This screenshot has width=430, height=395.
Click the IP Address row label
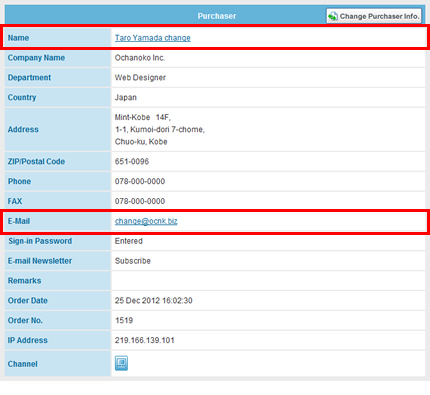(x=28, y=340)
